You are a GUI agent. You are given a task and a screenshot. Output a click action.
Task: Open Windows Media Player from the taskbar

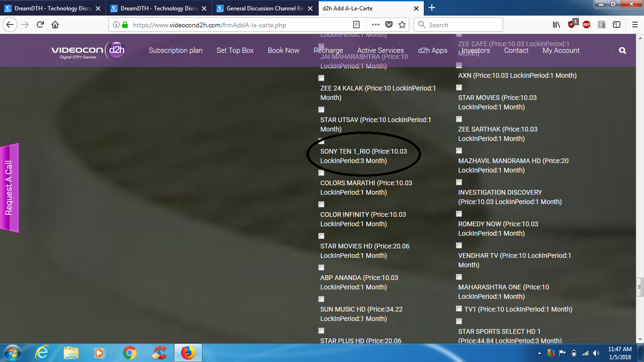coord(100,353)
